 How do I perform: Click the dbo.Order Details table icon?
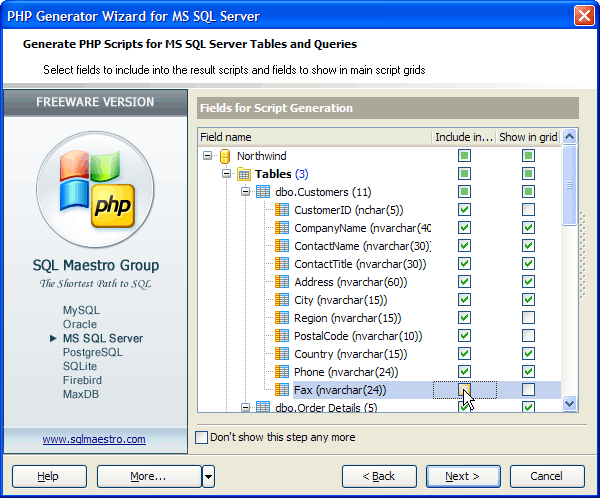point(263,407)
